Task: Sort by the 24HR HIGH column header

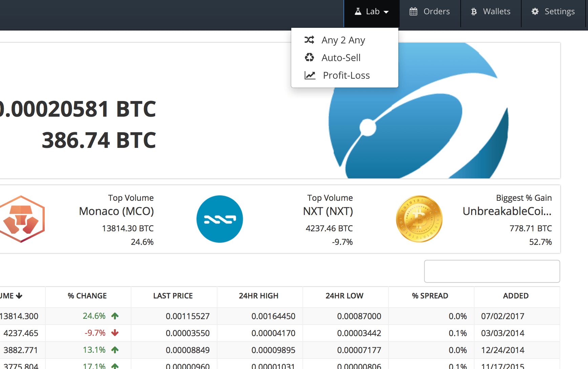Action: (x=258, y=296)
